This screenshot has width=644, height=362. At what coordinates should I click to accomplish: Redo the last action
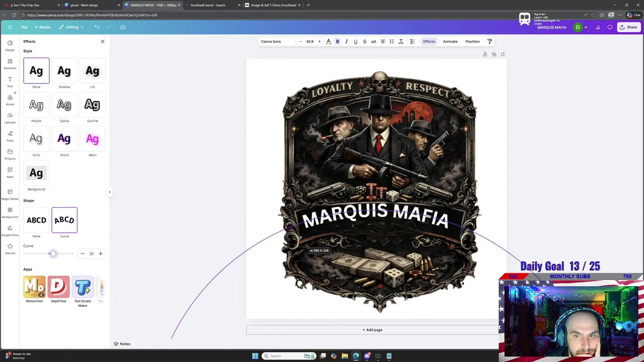click(109, 27)
